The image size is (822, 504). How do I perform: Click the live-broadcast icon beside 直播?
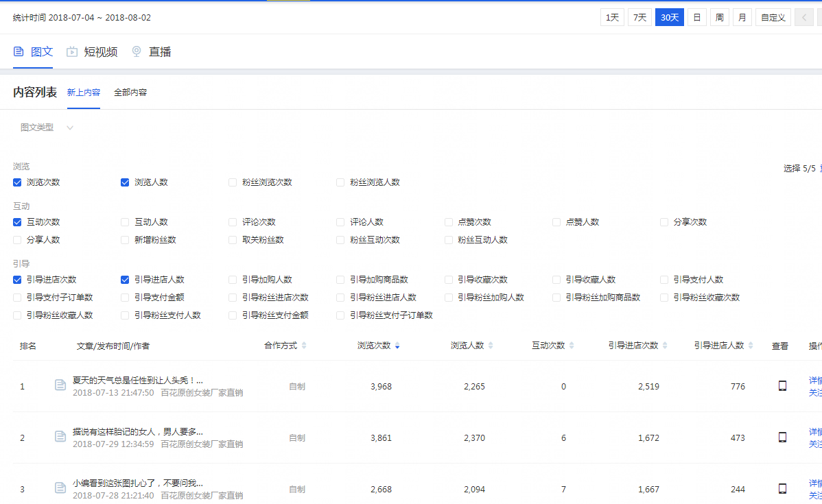(137, 51)
